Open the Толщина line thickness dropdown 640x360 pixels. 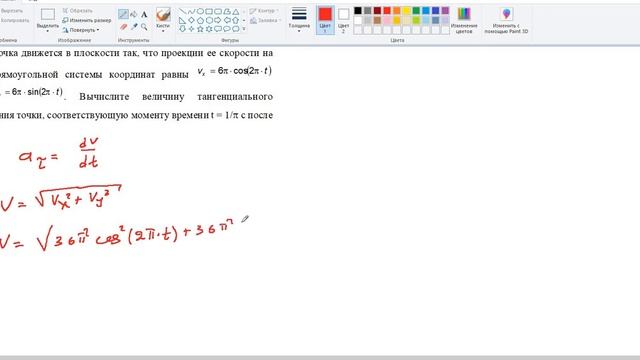[x=299, y=20]
